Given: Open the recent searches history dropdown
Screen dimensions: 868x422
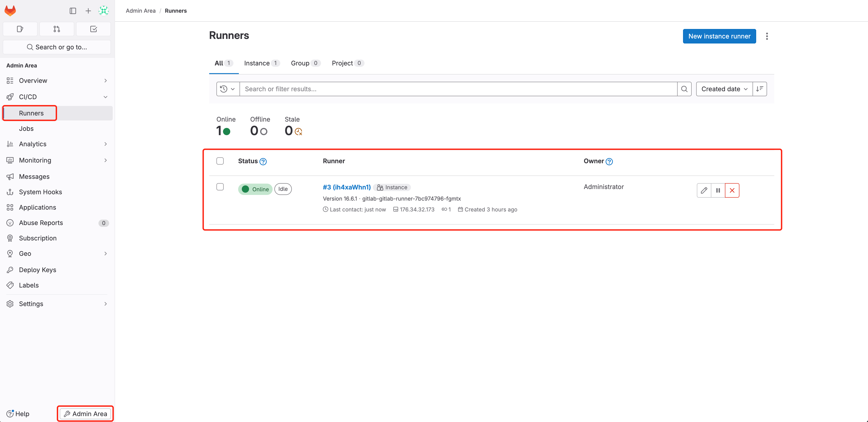Looking at the screenshot, I should [x=228, y=89].
